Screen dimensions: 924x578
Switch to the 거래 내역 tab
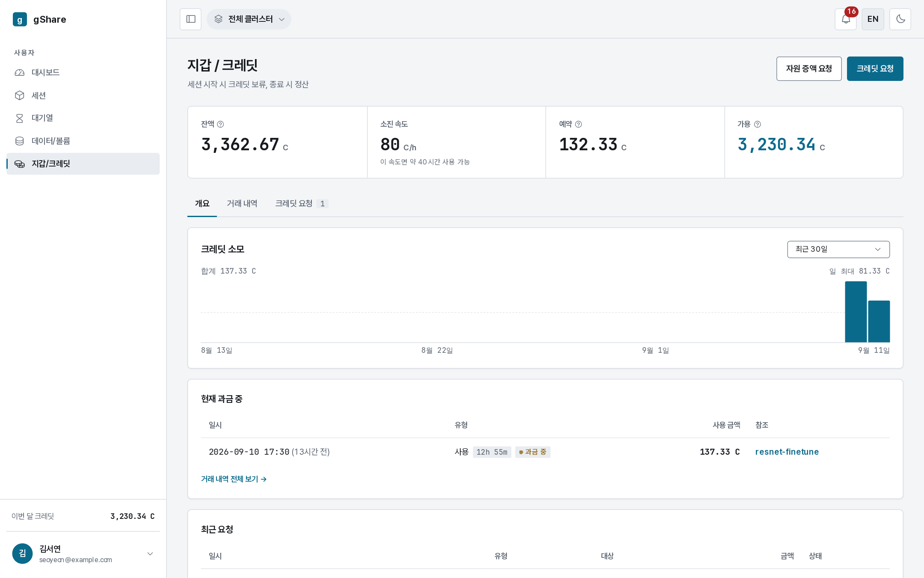[242, 204]
